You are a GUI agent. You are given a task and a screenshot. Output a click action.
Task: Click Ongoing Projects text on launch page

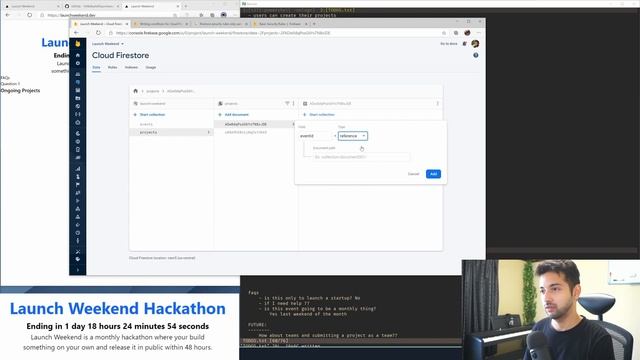coord(20,91)
